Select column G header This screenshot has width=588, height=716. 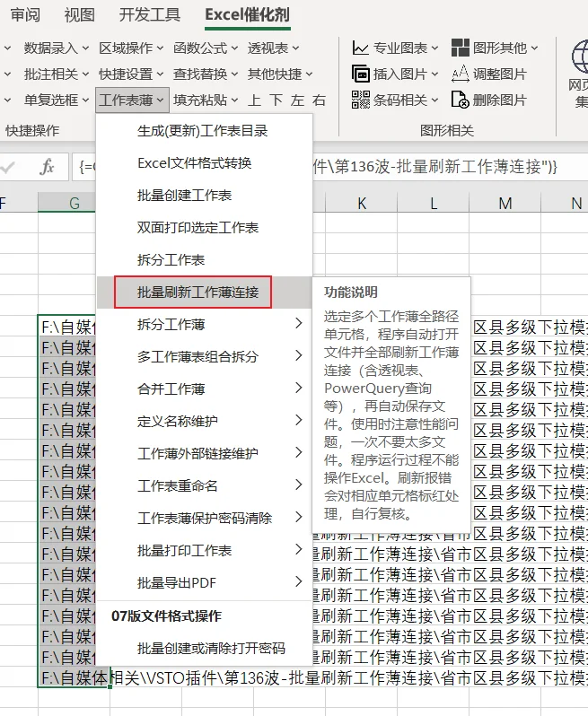[x=74, y=203]
